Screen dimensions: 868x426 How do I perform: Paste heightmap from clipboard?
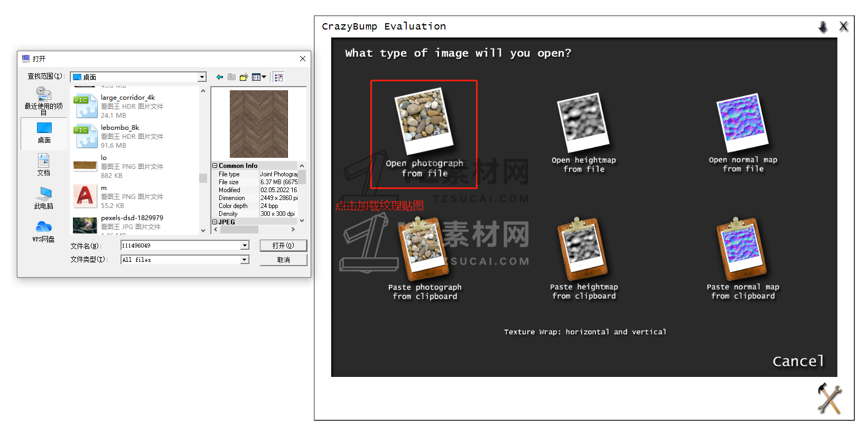[x=584, y=259]
